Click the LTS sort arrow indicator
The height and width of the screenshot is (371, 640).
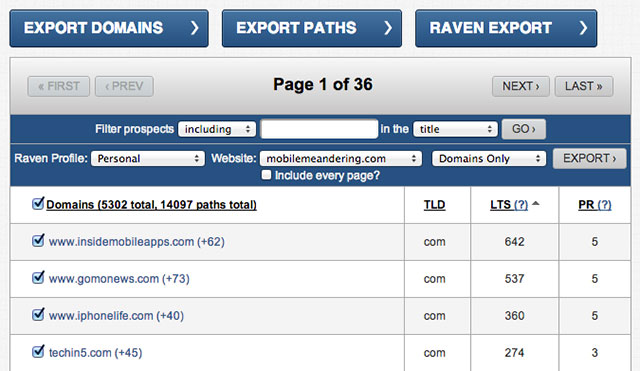point(536,203)
